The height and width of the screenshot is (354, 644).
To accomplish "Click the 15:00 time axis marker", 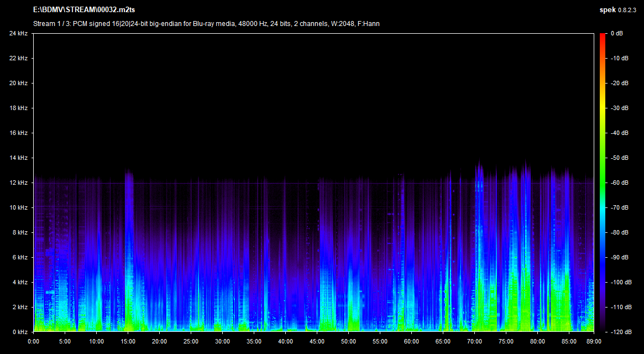I will [x=128, y=341].
